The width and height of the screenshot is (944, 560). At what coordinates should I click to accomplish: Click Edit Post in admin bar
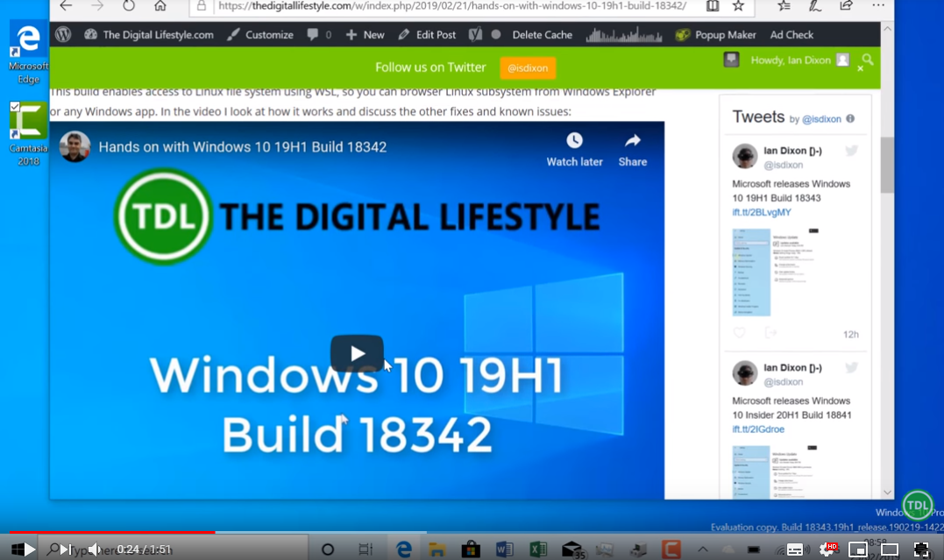tap(427, 35)
